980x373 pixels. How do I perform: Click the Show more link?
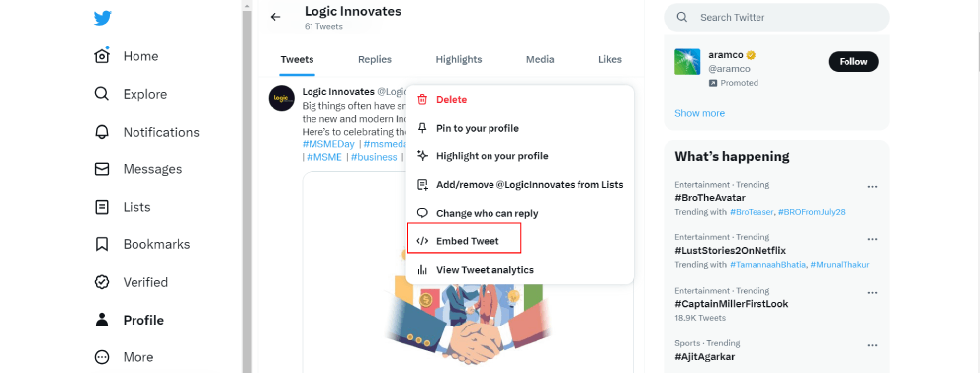click(x=699, y=113)
